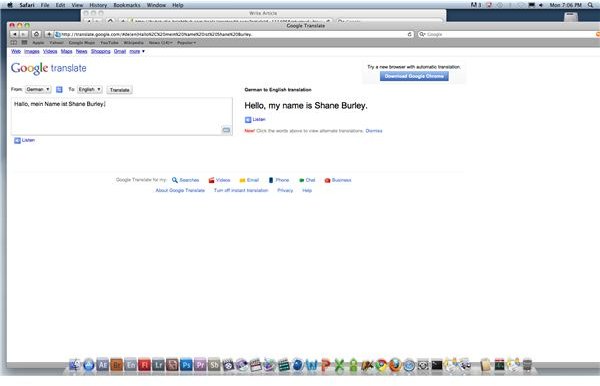This screenshot has height=386, width=600.
Task: Open the View menu
Action: coord(77,5)
